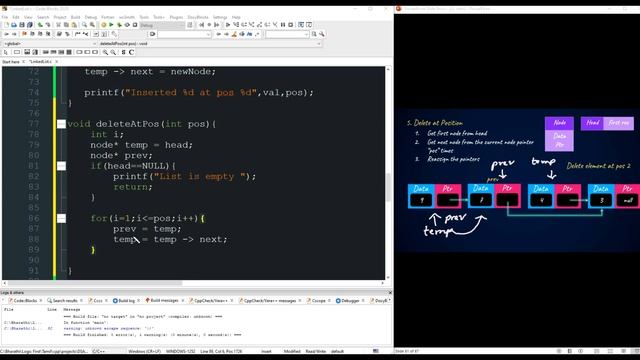Click the Debug/Continue play icon

click(x=228, y=25)
